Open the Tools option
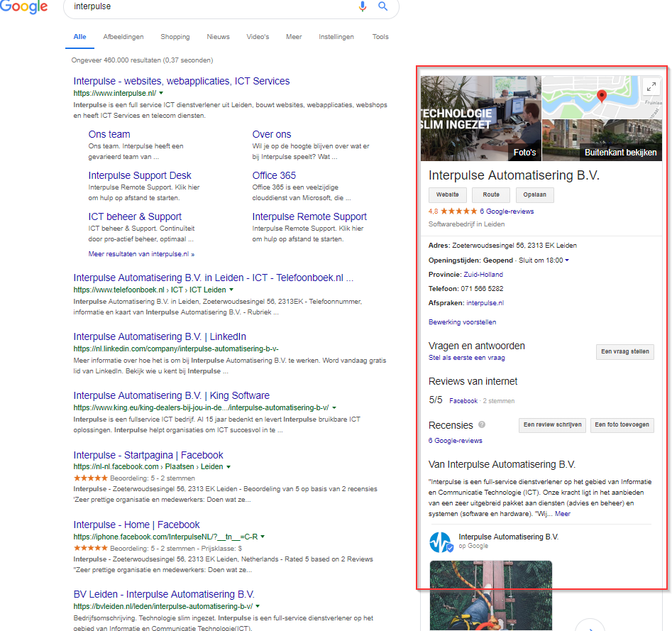This screenshot has width=672, height=631. pyautogui.click(x=380, y=37)
